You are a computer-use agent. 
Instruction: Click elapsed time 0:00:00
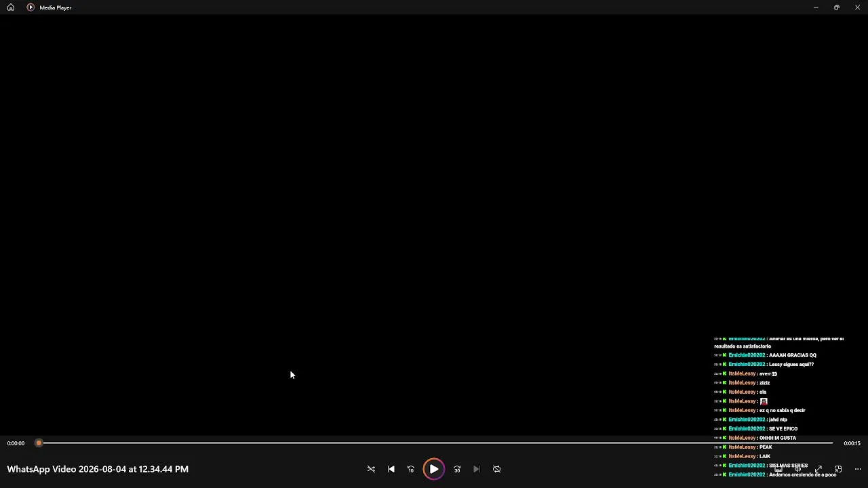tap(16, 443)
